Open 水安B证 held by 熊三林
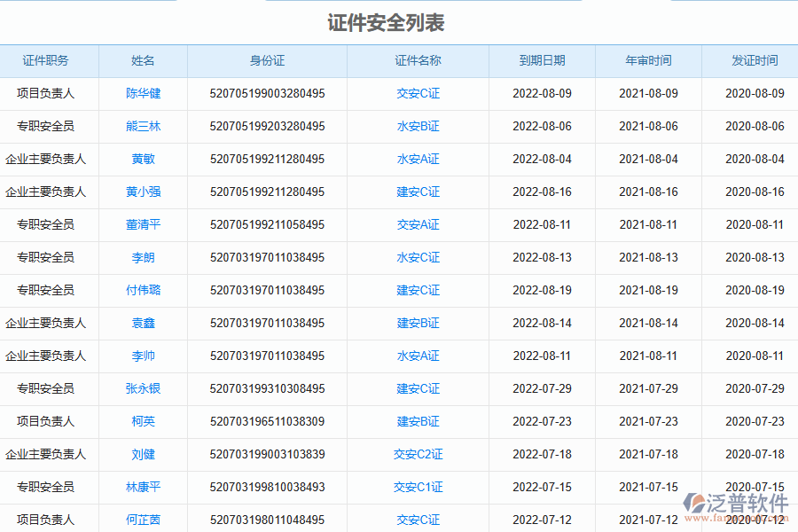The height and width of the screenshot is (532, 798). 417,126
